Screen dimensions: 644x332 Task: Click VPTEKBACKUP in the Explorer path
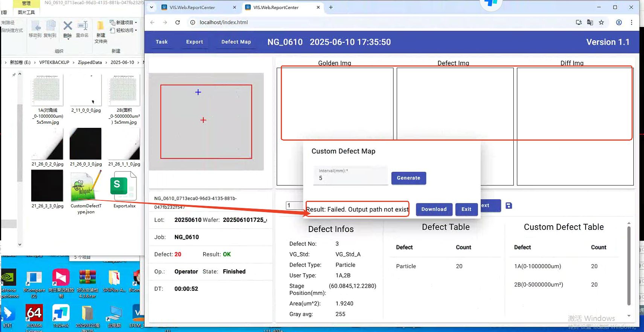tap(54, 62)
